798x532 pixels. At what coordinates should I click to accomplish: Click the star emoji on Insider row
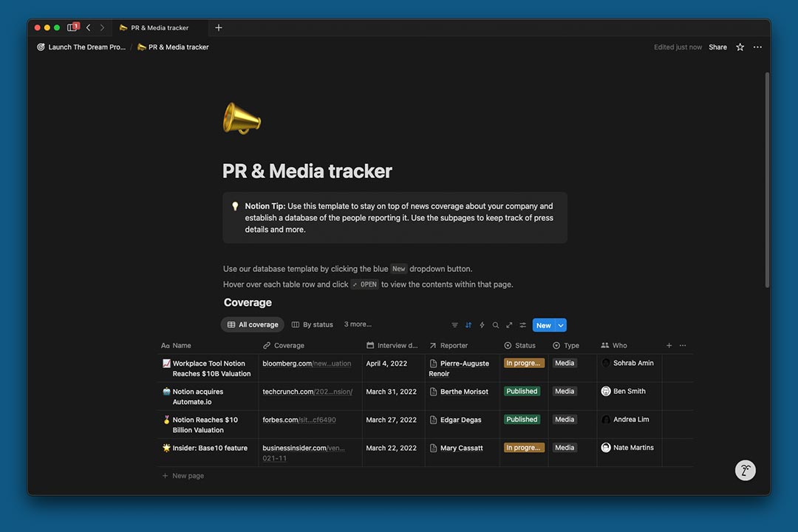[x=166, y=448]
